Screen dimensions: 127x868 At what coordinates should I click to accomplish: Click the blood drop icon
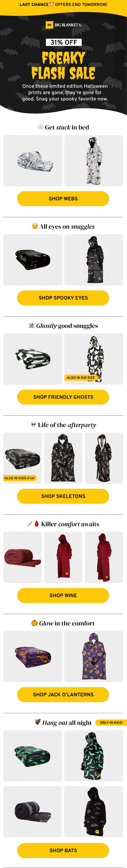point(36,524)
